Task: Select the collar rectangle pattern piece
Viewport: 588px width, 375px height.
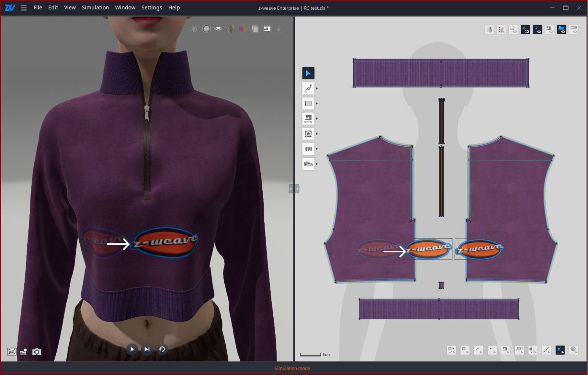Action: tap(441, 73)
